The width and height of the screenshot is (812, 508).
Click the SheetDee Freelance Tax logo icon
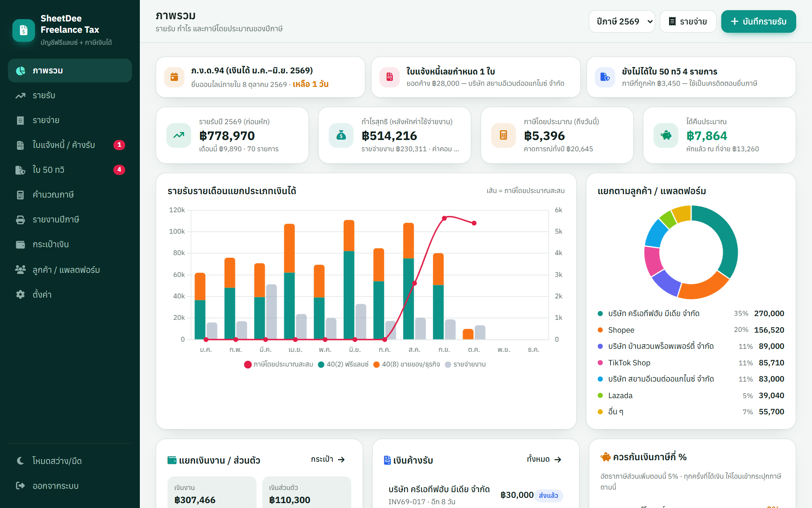tap(23, 30)
